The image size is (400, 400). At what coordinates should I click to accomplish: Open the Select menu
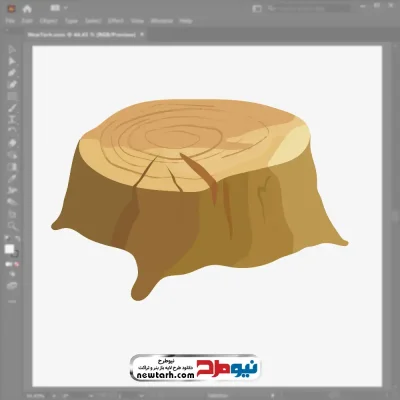93,21
